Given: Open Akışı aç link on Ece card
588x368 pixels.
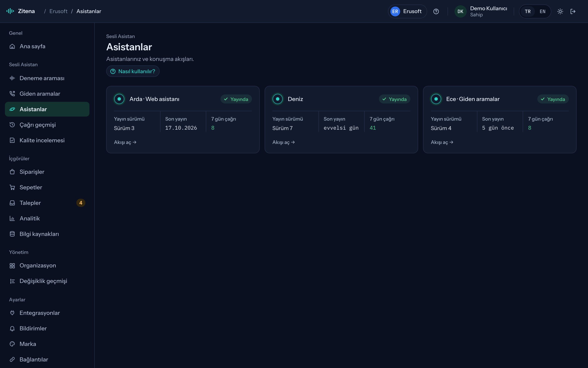Looking at the screenshot, I should point(442,142).
